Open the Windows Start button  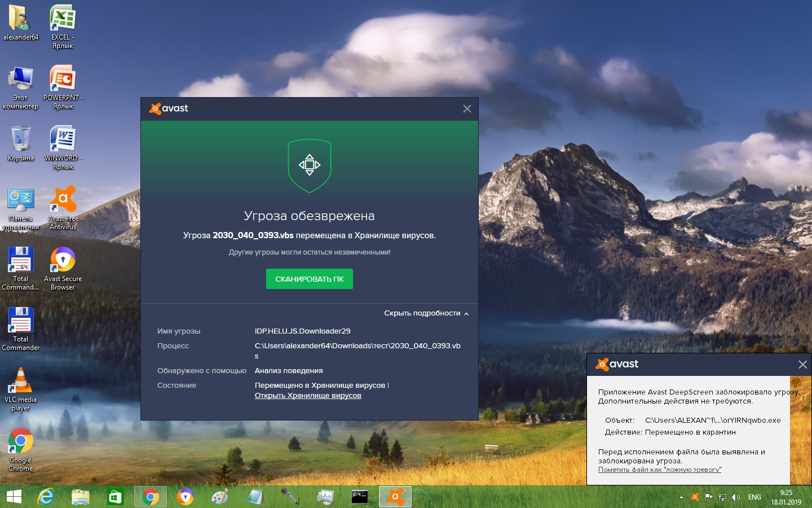(14, 497)
